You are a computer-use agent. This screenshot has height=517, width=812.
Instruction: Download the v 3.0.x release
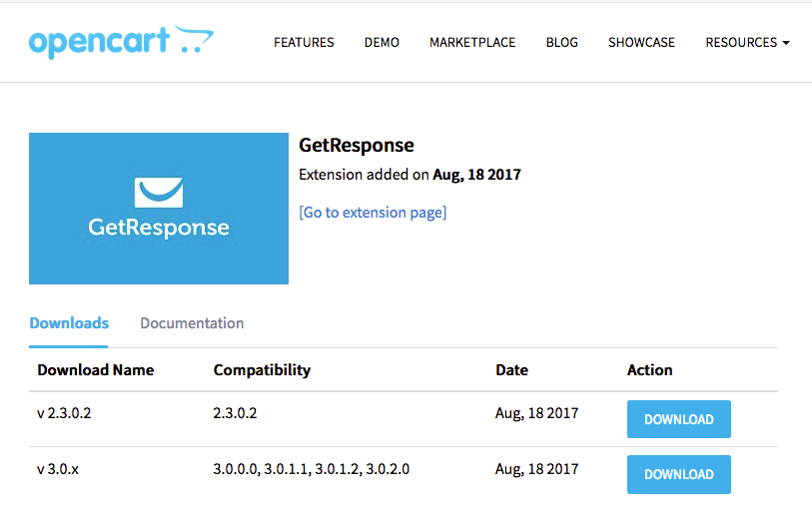(x=679, y=474)
